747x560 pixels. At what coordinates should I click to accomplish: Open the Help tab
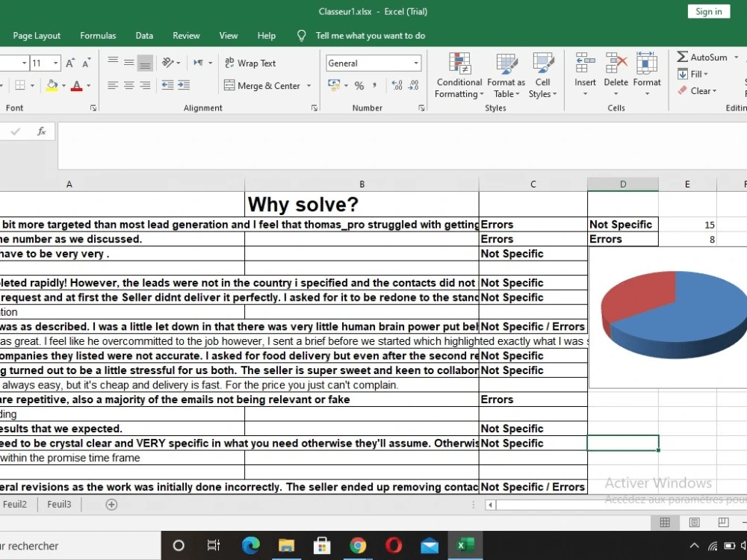coord(267,36)
